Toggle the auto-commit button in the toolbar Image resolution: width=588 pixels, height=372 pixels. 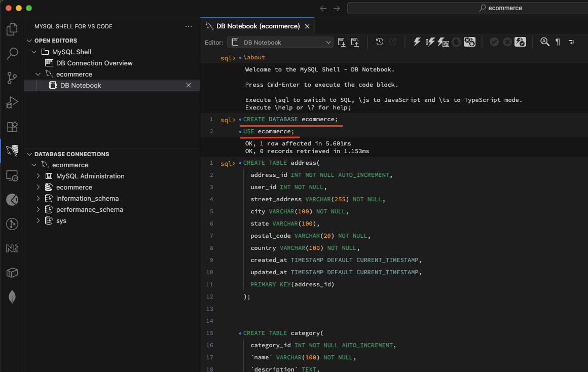520,42
